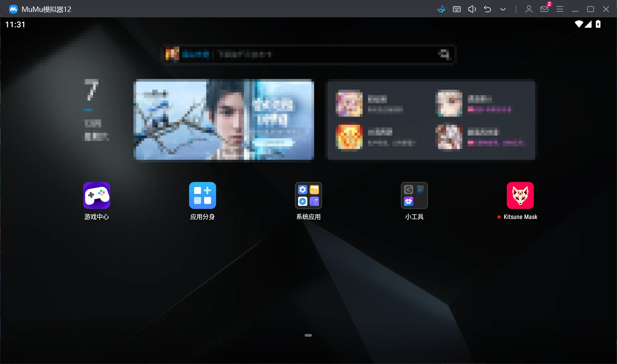Click the blue butterfly-shaped toolbar icon

tap(441, 9)
